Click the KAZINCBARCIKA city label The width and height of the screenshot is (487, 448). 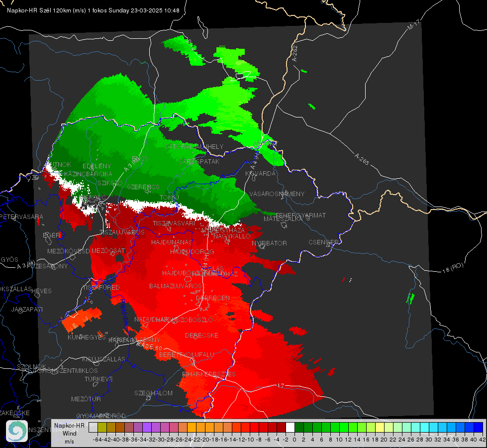88,174
